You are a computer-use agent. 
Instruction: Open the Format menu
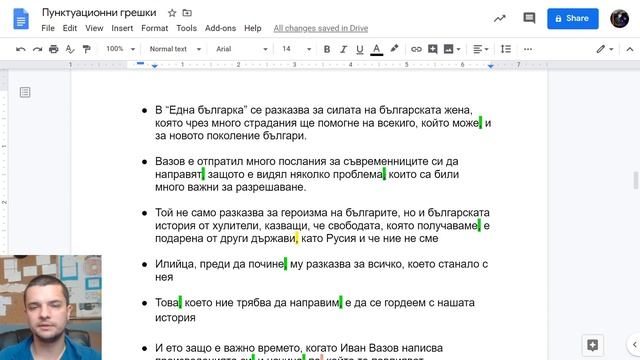click(x=154, y=28)
